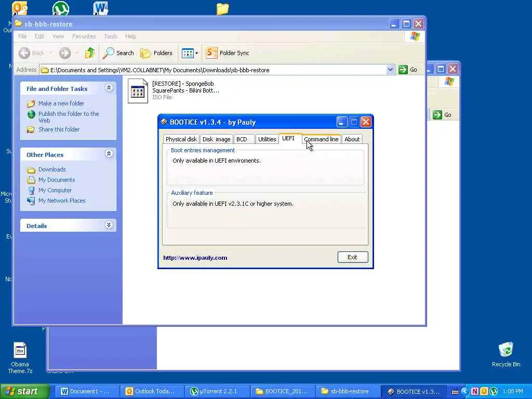Viewport: 532px width, 399px height.
Task: Open the uTorrent desktop shortcut
Action: click(61, 9)
